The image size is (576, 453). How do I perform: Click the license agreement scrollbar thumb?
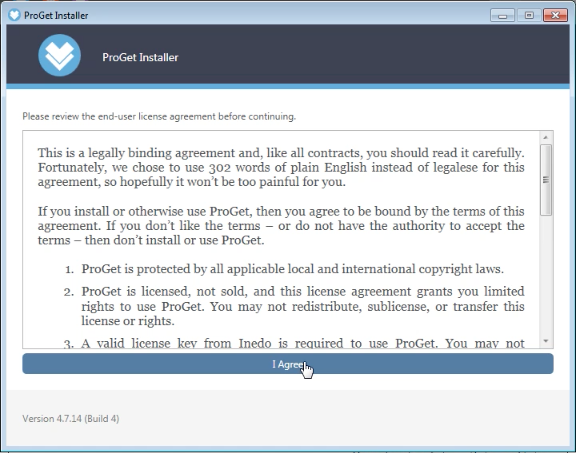tap(546, 180)
